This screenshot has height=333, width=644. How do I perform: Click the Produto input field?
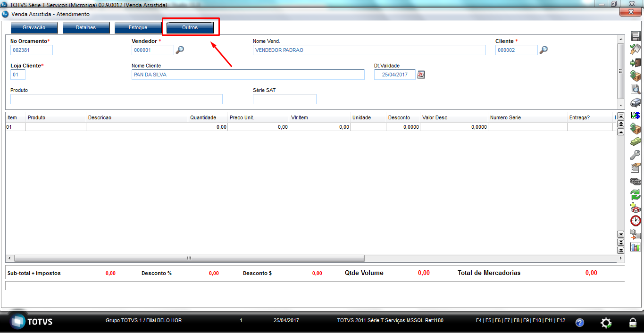(117, 99)
